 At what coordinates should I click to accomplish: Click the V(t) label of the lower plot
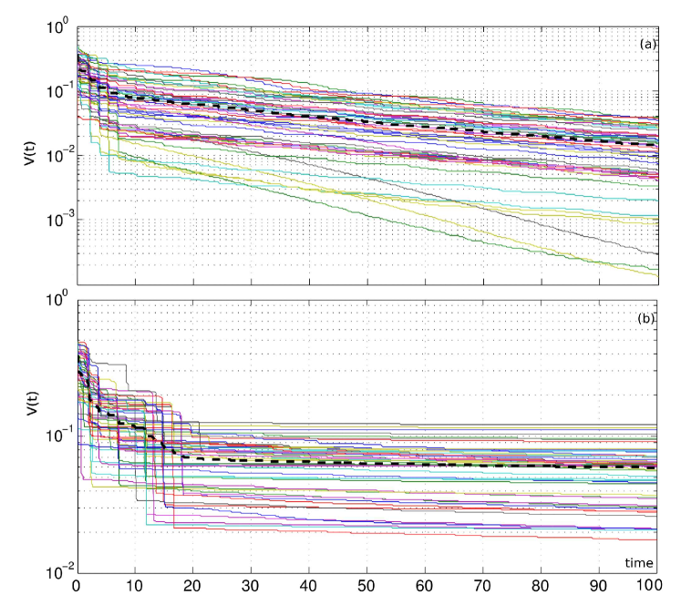pos(33,404)
